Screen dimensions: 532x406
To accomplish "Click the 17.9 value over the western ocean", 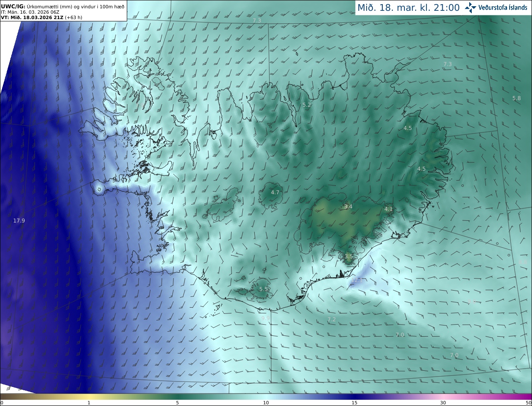I will (19, 221).
